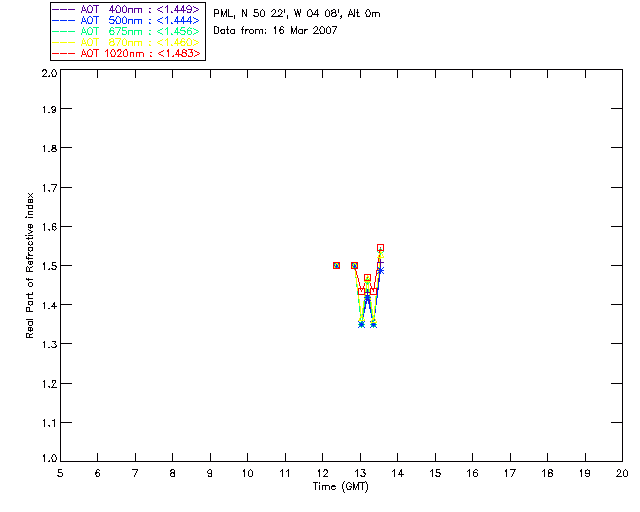Image resolution: width=640 pixels, height=512 pixels.
Task: Click the isolated data marker before 12.5 GMT
Action: click(x=336, y=265)
